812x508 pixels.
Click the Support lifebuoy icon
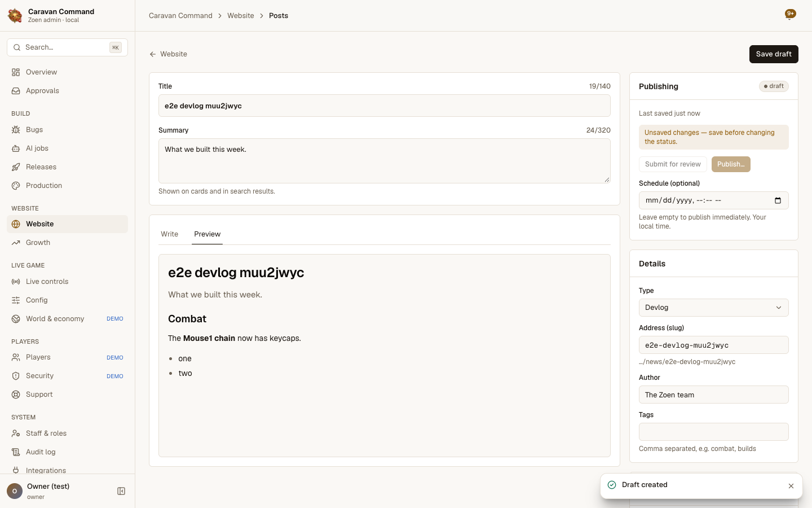point(16,395)
